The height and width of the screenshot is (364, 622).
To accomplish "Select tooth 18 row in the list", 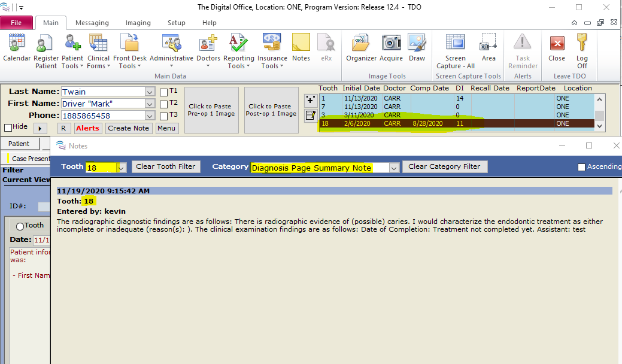I will tap(455, 123).
